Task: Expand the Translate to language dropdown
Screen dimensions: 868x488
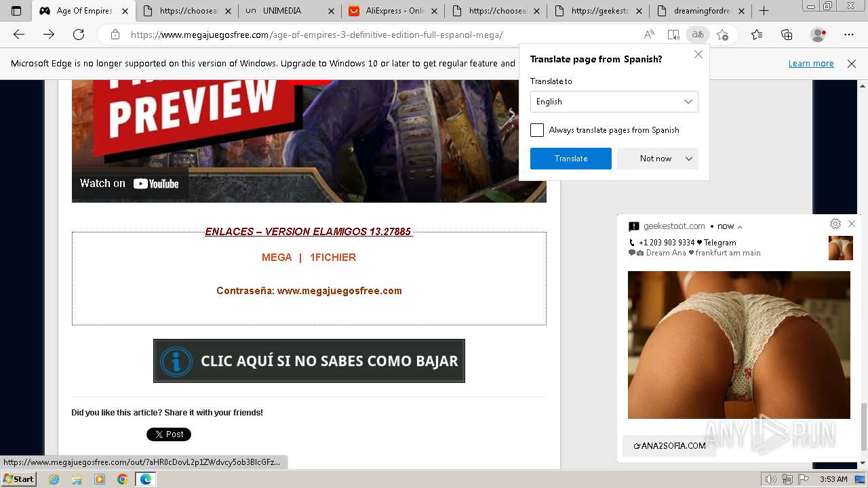Action: coord(614,102)
